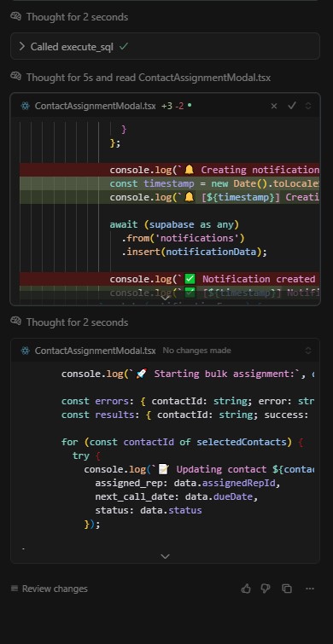Viewport: 333px width, 644px height.
Task: Open ContactAssignmentModal.tsx marked No changes made
Action: pos(96,351)
